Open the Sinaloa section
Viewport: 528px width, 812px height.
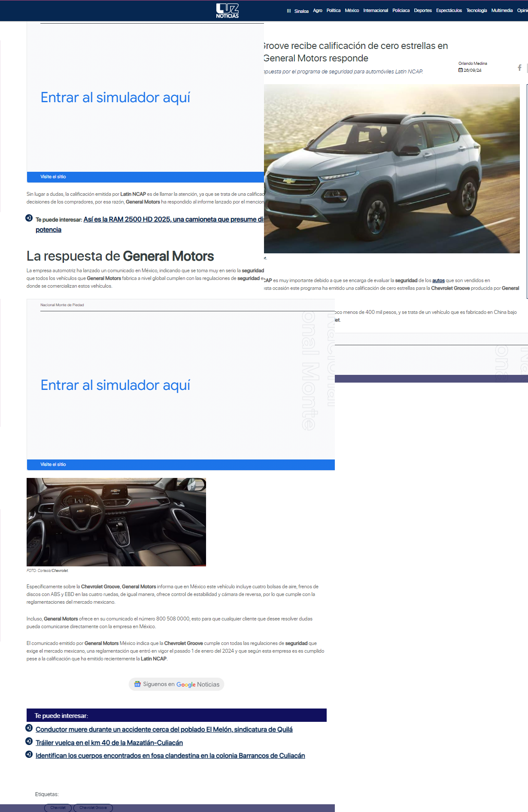301,11
